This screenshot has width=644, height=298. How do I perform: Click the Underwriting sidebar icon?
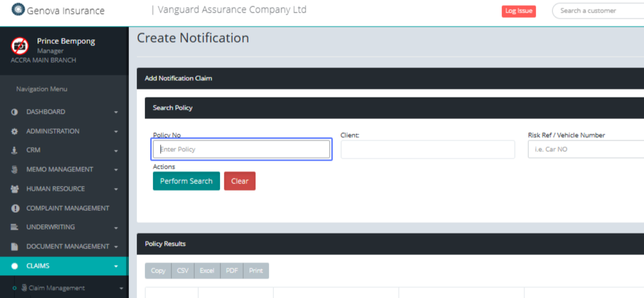14,227
